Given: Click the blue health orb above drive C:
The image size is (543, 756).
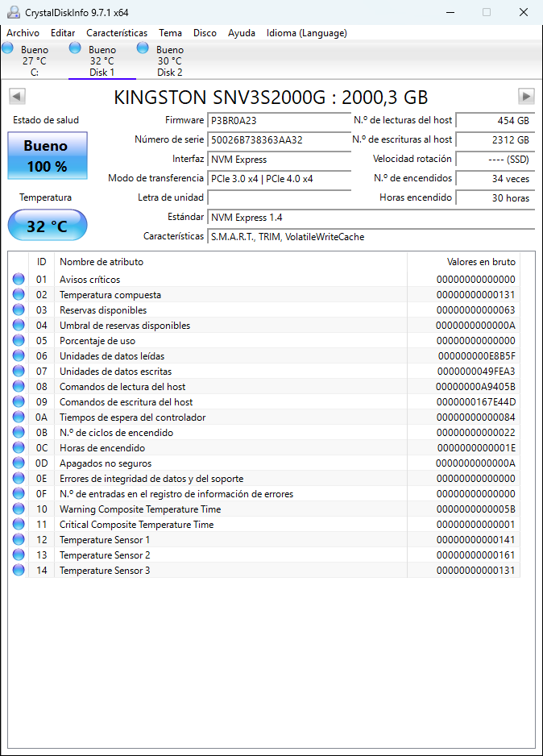Looking at the screenshot, I should [x=8, y=48].
